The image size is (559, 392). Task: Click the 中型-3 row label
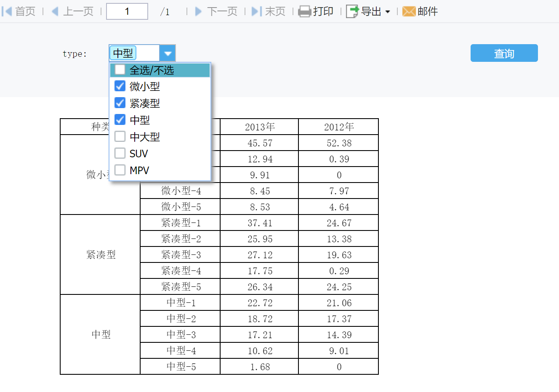point(180,334)
